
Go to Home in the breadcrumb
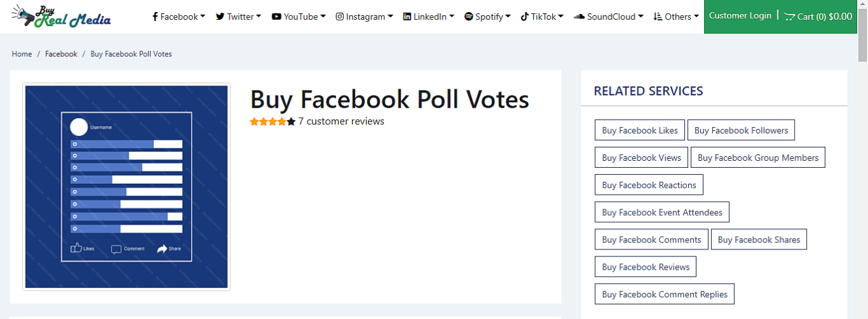click(x=22, y=54)
